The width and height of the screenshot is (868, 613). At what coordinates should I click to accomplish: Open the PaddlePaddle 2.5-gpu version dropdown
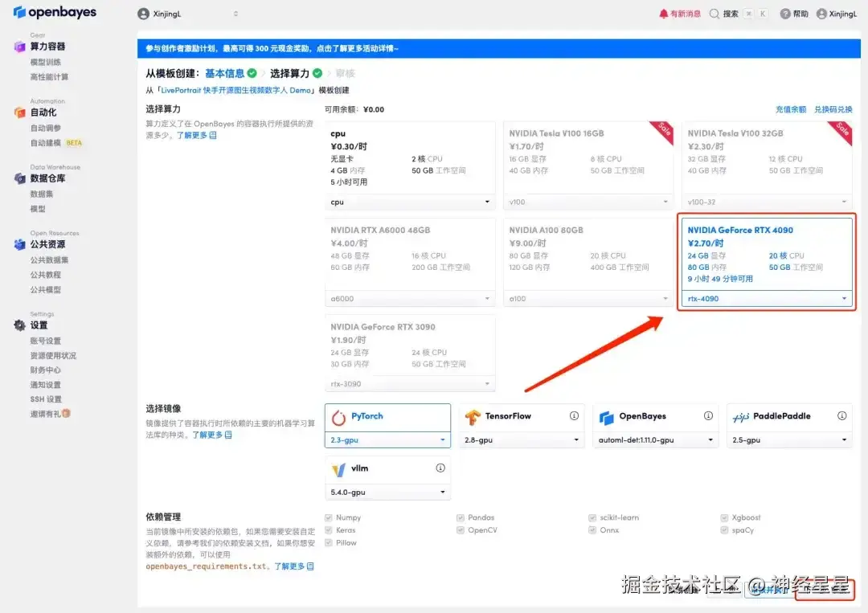point(789,439)
